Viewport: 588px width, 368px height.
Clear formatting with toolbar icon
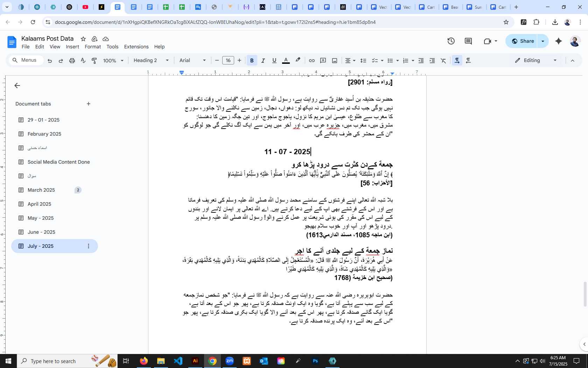click(x=443, y=61)
